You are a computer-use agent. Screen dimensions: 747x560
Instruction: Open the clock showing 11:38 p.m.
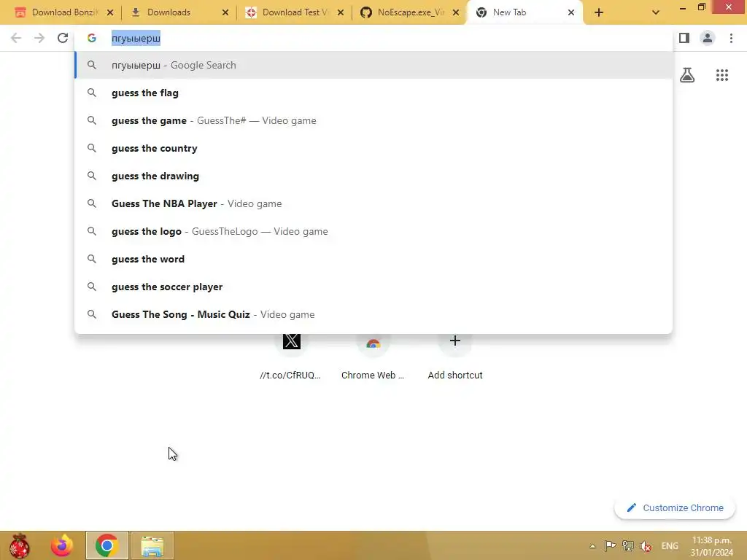(x=712, y=546)
